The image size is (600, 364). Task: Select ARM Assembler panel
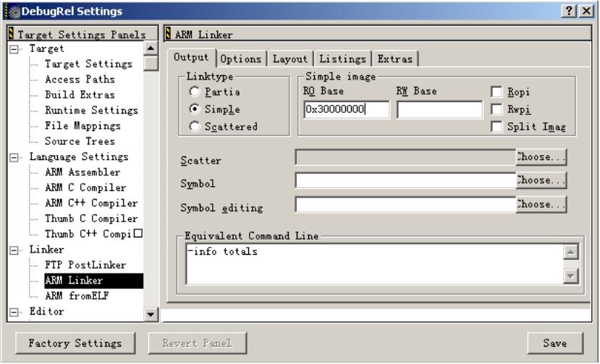click(x=83, y=172)
